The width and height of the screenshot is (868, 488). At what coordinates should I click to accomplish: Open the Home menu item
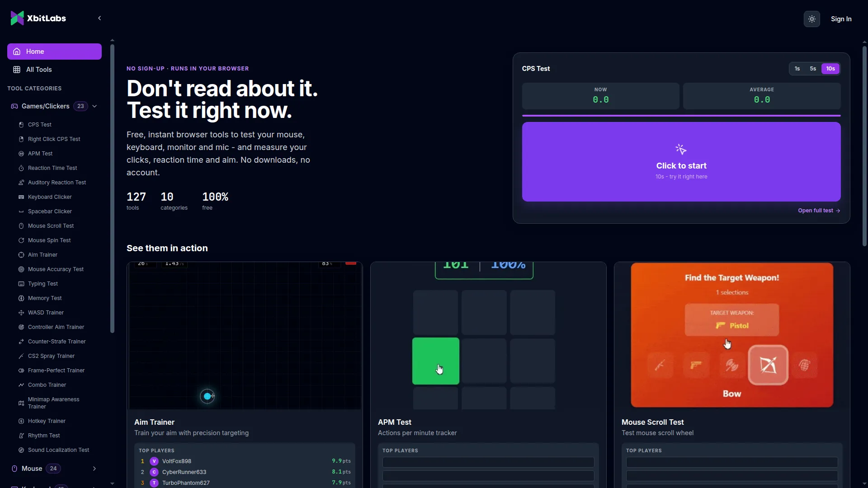54,52
